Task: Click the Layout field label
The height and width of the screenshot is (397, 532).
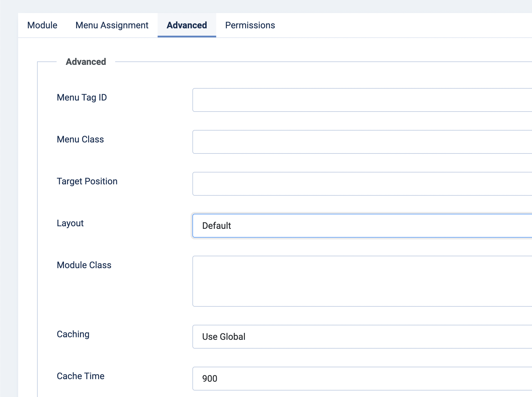Action: (x=70, y=223)
